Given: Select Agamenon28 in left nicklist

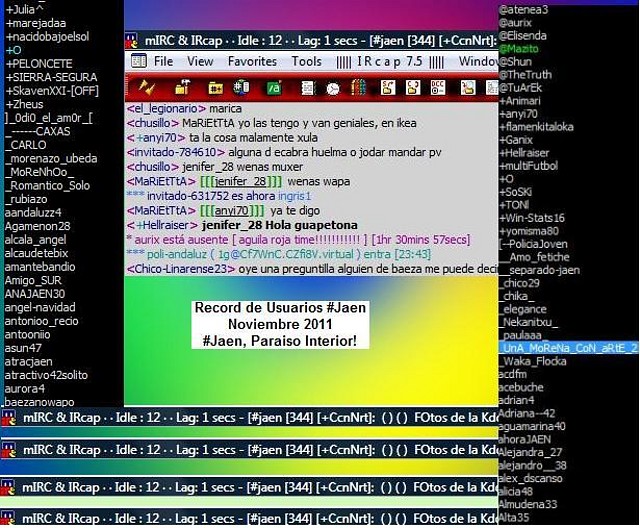Looking at the screenshot, I should click(x=38, y=226).
